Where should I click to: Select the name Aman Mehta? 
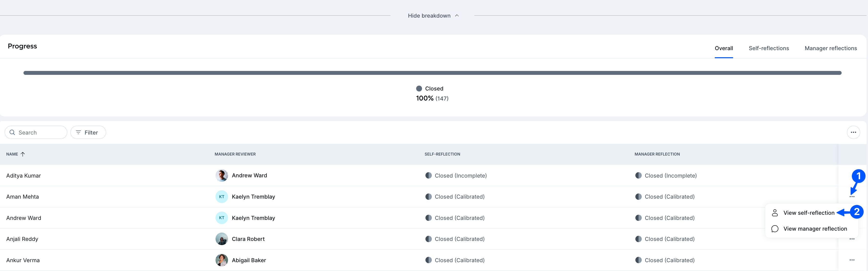point(22,196)
